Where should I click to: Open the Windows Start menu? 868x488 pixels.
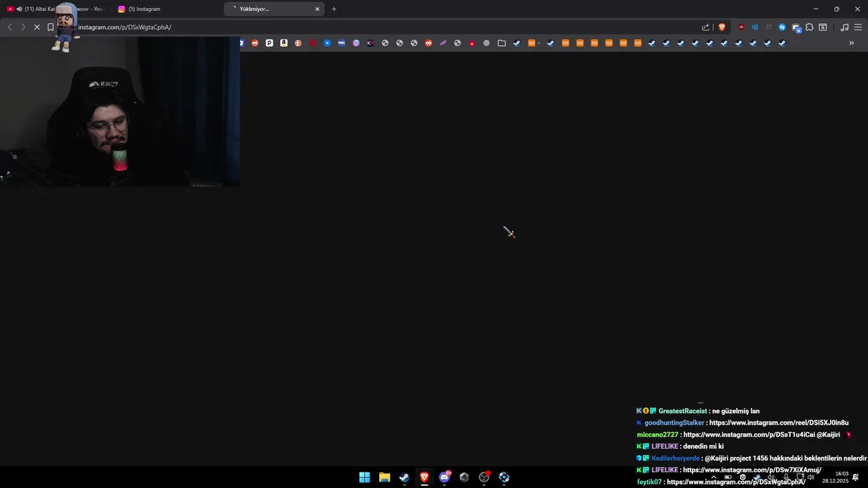coord(364,477)
